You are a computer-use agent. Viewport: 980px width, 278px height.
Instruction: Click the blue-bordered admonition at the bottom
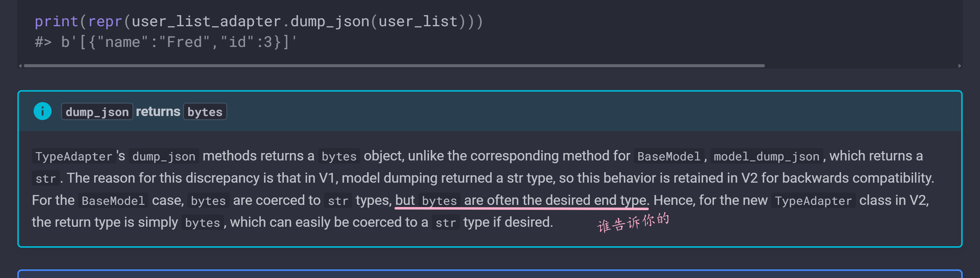[490, 274]
